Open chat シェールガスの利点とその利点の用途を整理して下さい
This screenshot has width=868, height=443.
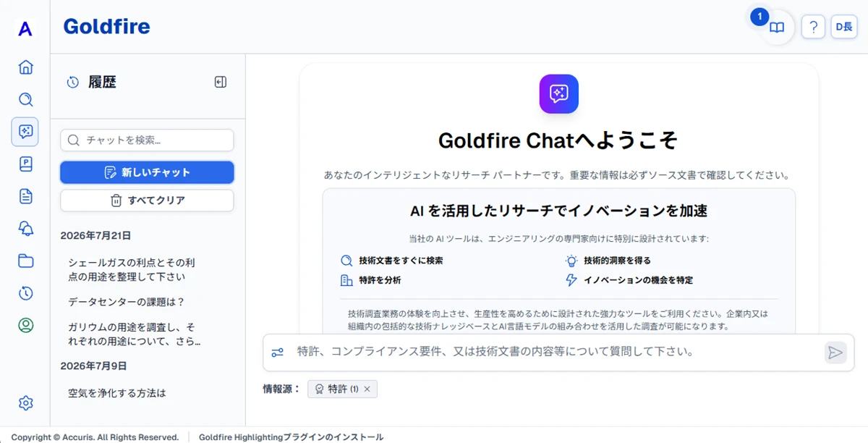click(132, 269)
